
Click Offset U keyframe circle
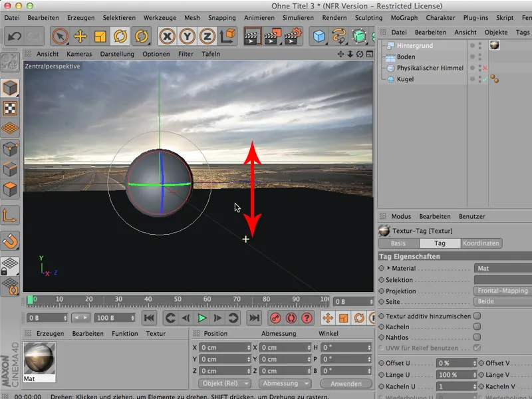click(x=381, y=363)
